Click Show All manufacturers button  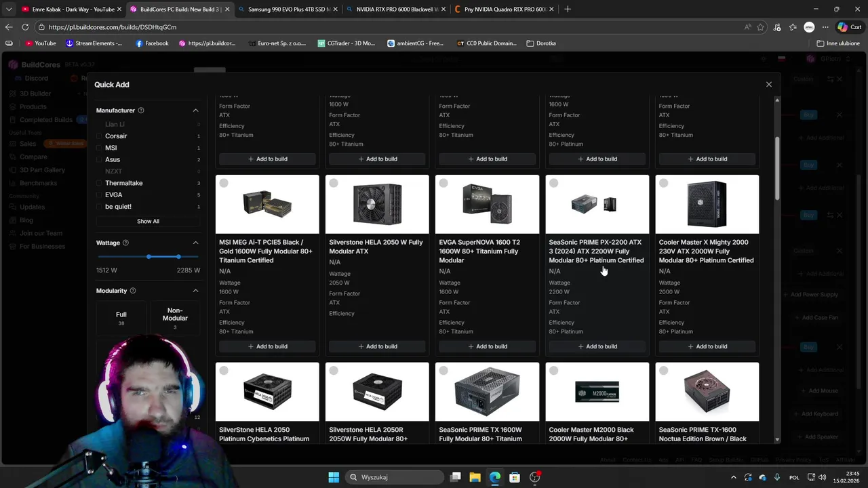pos(148,221)
